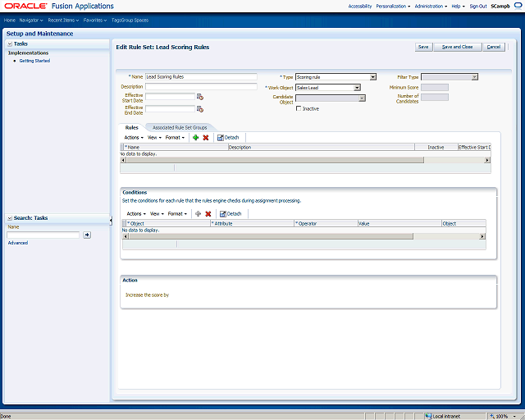The height and width of the screenshot is (420, 525).
Task: Add a condition with the plus icon
Action: coord(198,213)
